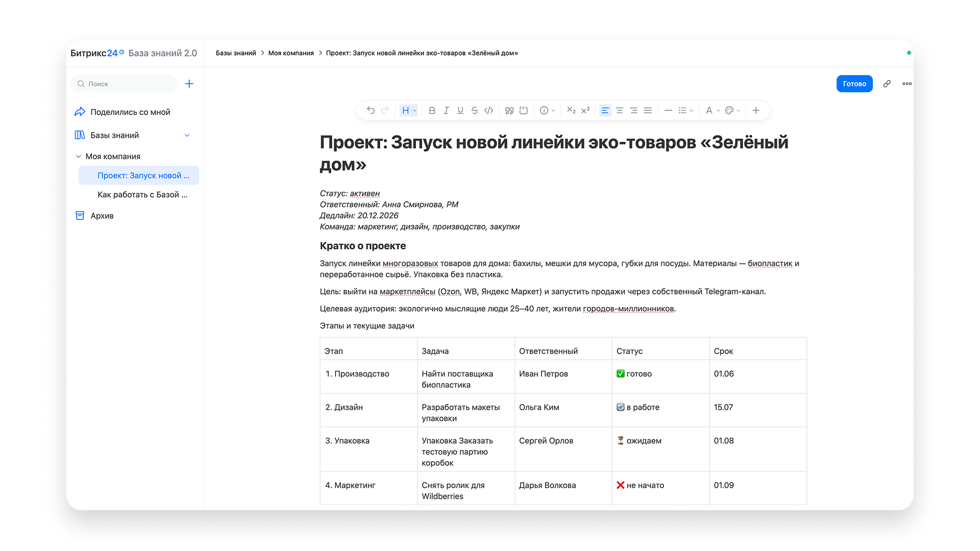Go to Моя компания breadcrumb
Screen dimensions: 980x551
click(291, 53)
